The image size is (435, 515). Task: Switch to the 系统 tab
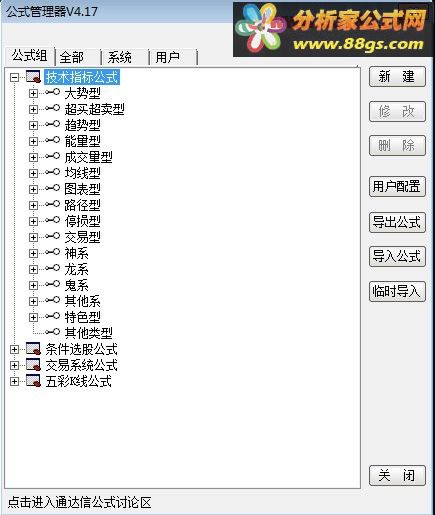[125, 58]
